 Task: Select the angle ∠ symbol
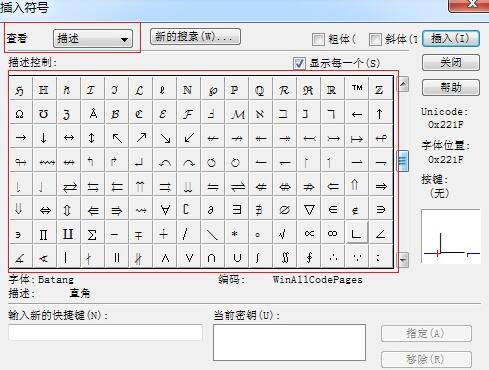pyautogui.click(x=380, y=234)
